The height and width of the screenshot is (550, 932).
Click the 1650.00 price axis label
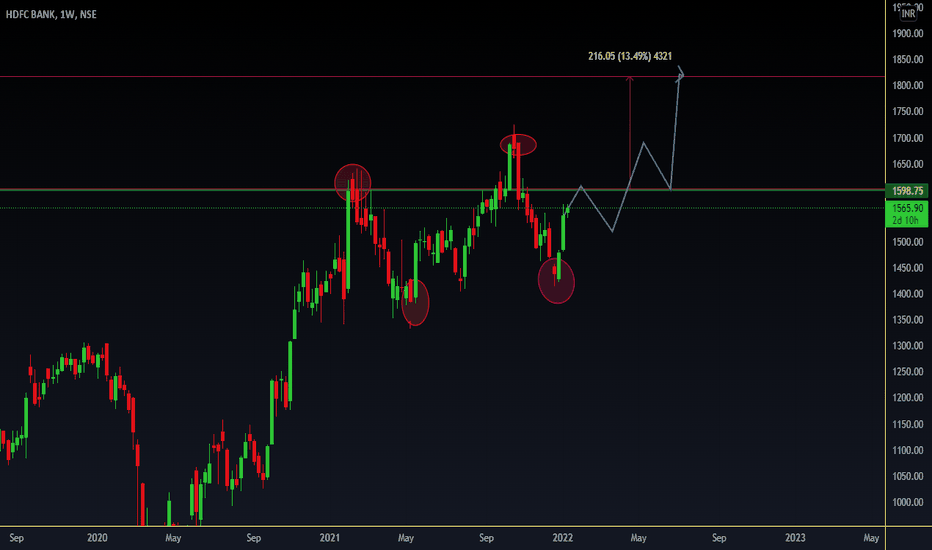[908, 164]
